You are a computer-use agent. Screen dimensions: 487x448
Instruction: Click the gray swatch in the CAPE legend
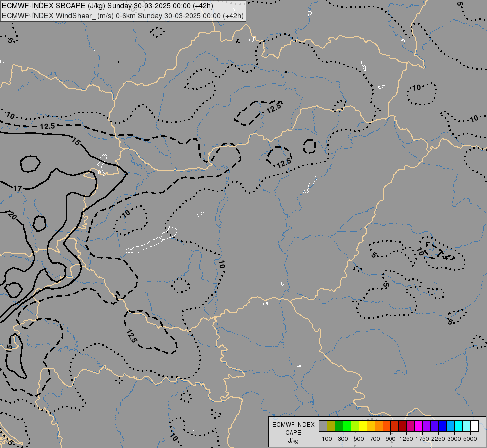323,426
